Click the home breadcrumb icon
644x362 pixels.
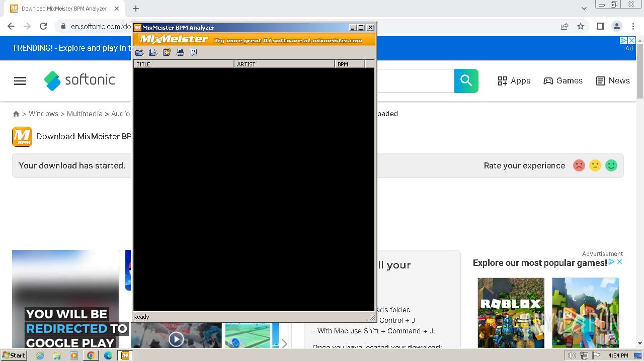coord(16,114)
